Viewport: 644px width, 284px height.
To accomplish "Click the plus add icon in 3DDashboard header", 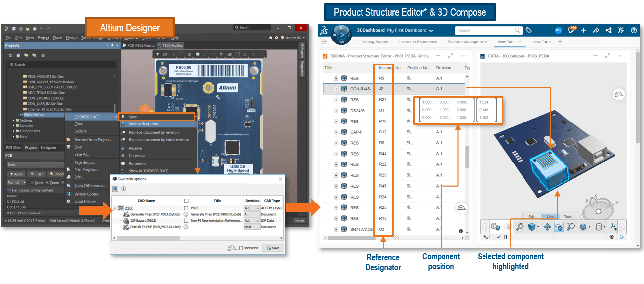I will point(584,30).
